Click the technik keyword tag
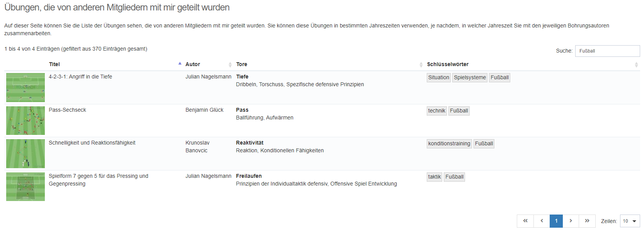 point(436,111)
